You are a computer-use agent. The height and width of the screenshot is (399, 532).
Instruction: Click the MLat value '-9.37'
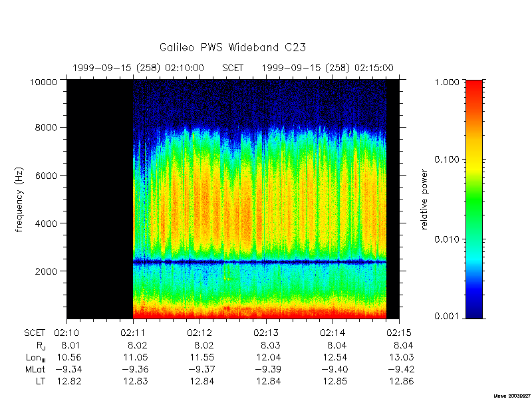click(x=201, y=369)
